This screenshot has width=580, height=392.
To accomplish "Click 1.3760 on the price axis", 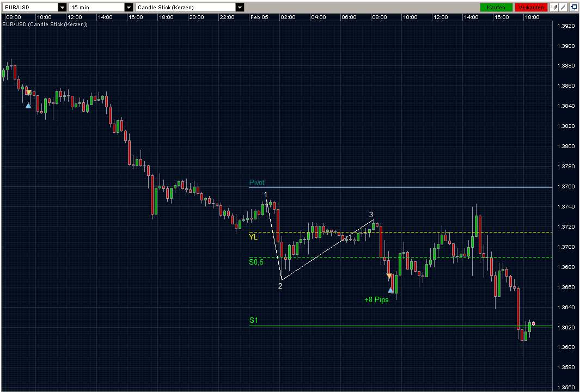I will coord(566,187).
